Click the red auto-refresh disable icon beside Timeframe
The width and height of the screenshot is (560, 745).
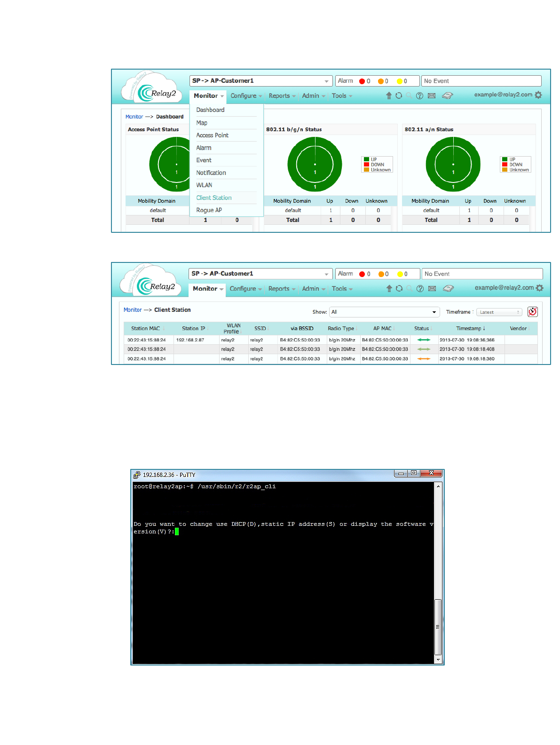533,312
